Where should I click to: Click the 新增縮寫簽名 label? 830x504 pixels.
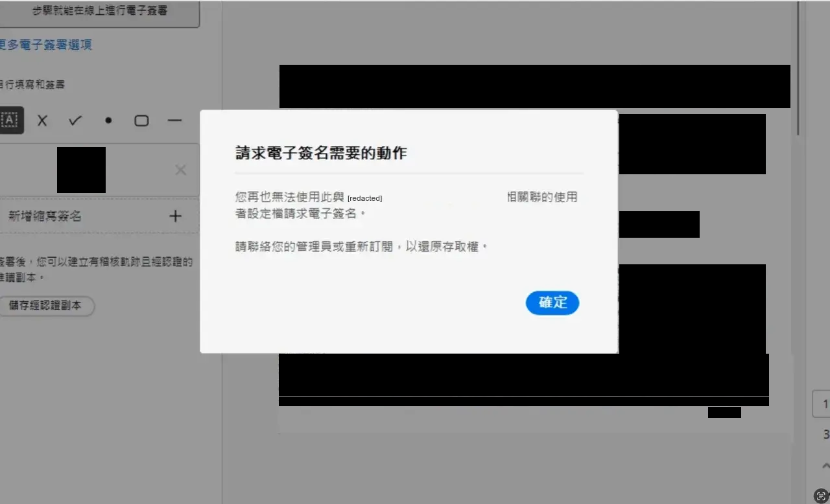45,216
